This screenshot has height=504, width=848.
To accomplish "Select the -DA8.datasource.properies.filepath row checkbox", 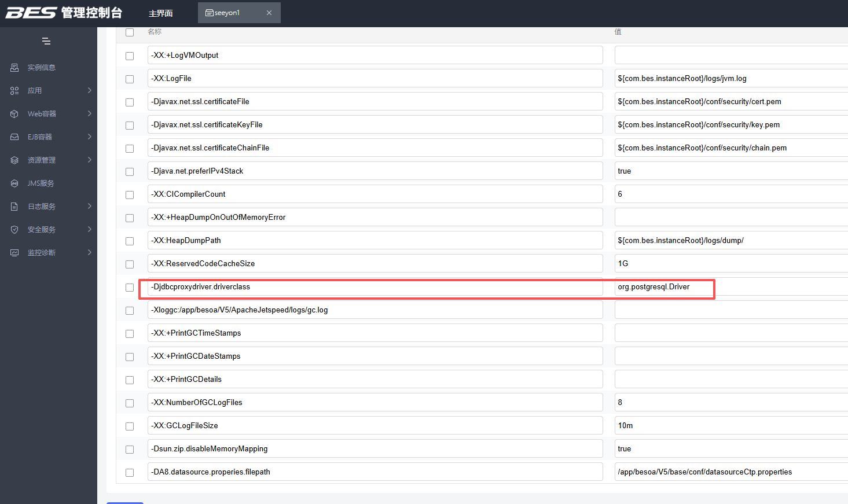I will 130,473.
